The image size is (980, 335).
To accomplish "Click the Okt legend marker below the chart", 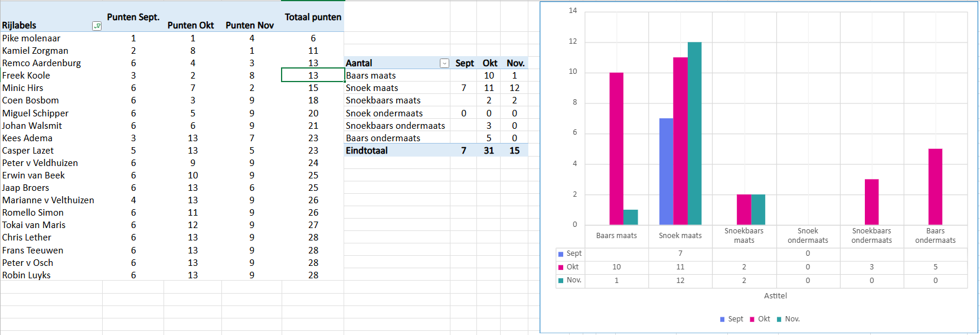I will pyautogui.click(x=752, y=319).
